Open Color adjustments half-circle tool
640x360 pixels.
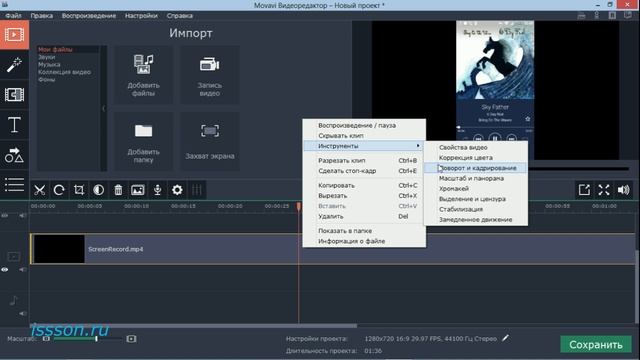(x=98, y=190)
